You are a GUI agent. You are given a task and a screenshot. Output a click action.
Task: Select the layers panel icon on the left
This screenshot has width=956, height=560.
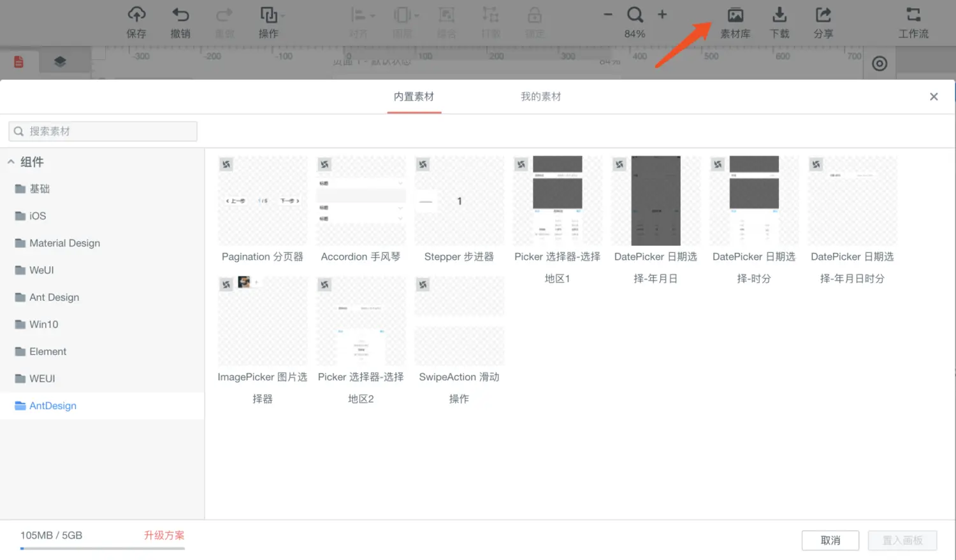[60, 61]
